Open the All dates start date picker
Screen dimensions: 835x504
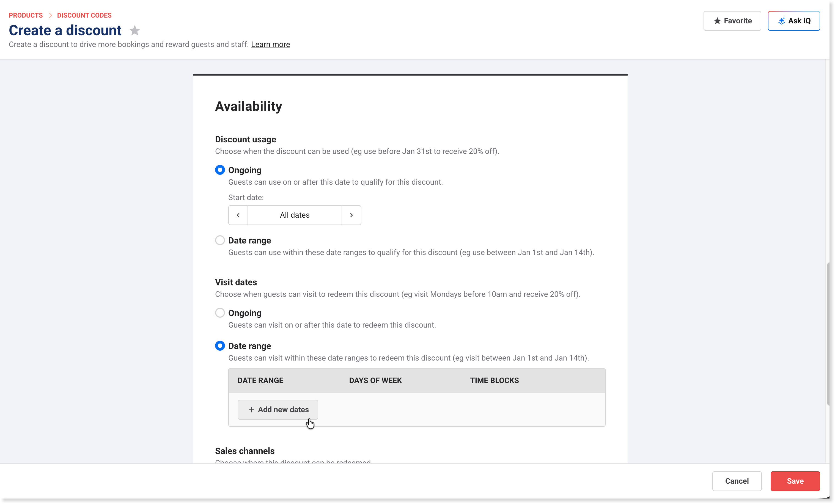coord(295,215)
